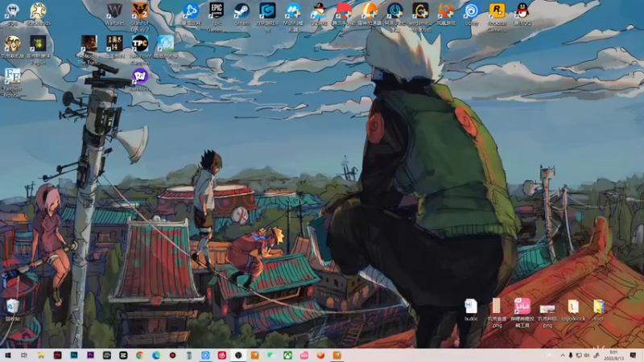Open the pink bilibili submission tool shortcut

click(522, 312)
